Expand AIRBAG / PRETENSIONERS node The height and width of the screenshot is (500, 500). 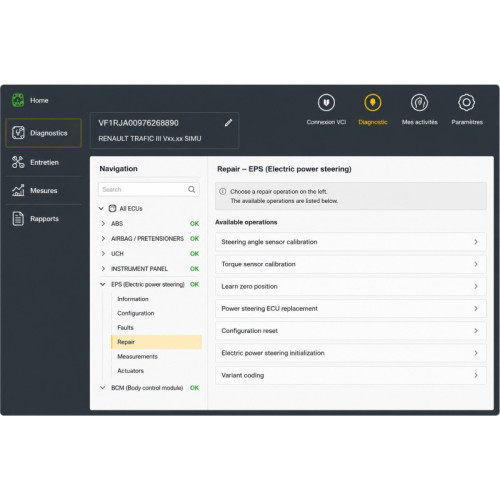pos(103,238)
